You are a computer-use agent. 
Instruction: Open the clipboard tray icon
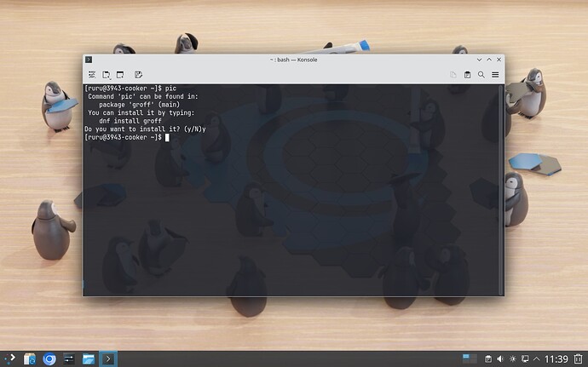coord(488,358)
